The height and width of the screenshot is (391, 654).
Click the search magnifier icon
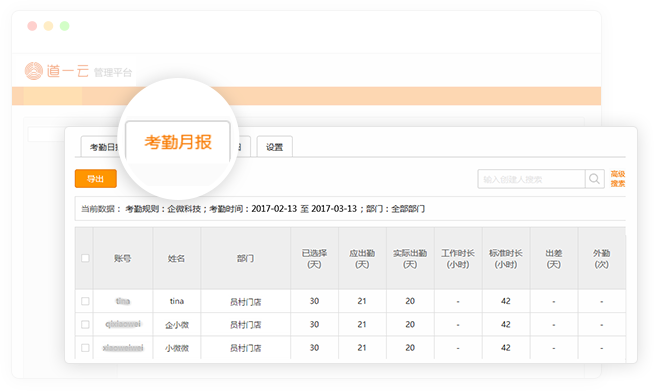(x=594, y=179)
